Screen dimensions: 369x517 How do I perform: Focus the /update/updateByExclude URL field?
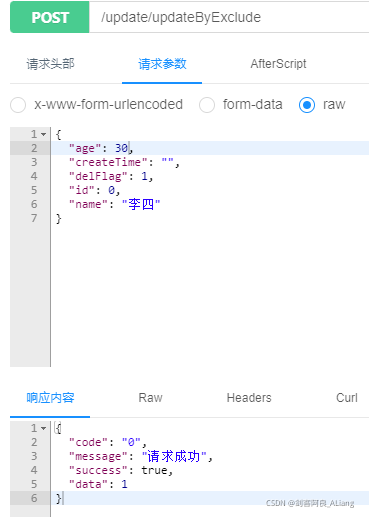coord(229,17)
